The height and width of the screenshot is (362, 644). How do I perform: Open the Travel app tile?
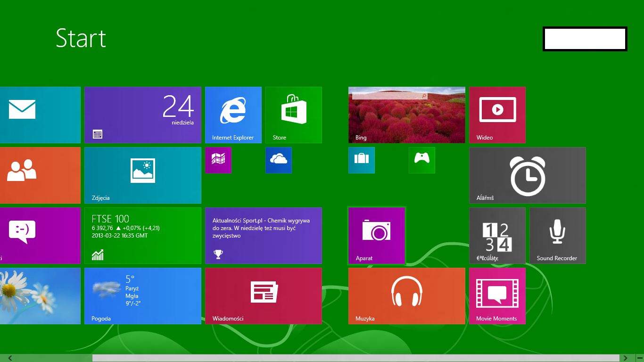click(361, 160)
